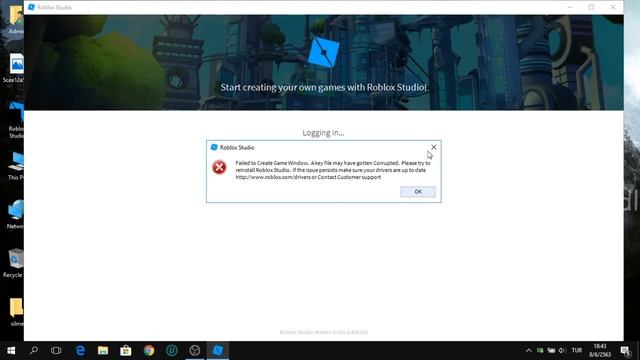The image size is (640, 360).
Task: Launch Microsoft Edge from taskbar
Action: coord(80,351)
